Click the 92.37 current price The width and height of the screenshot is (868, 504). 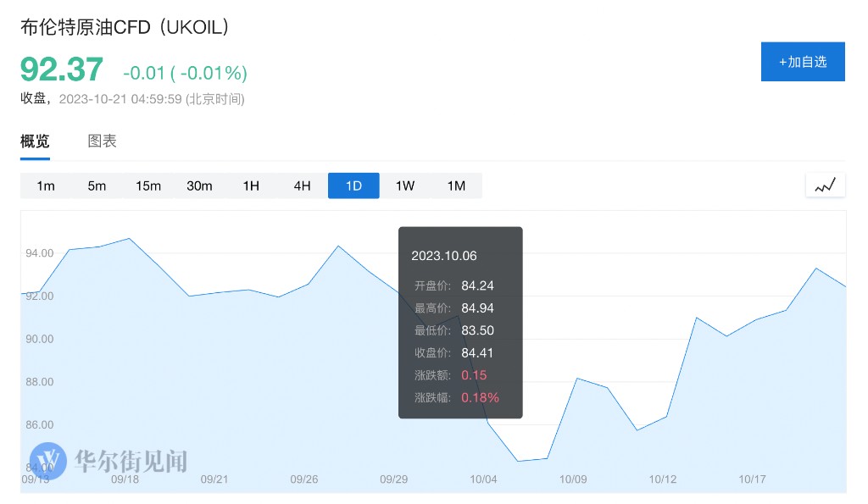62,69
